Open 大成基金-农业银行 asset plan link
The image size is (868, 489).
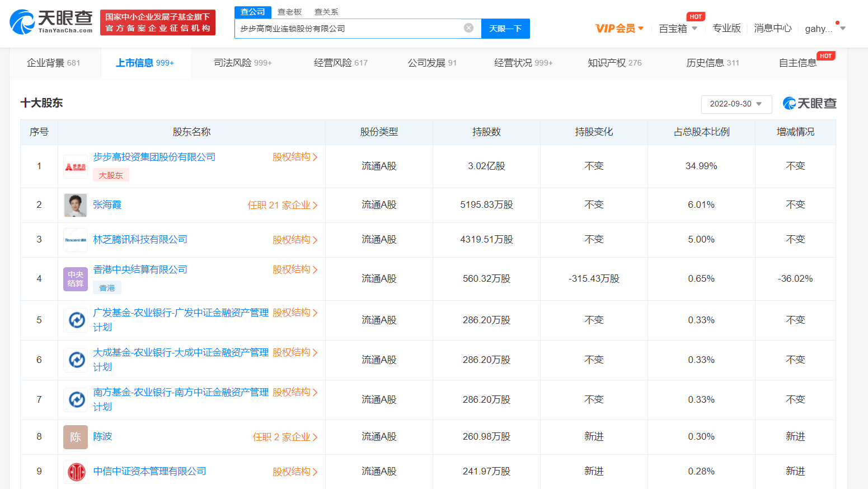click(181, 360)
